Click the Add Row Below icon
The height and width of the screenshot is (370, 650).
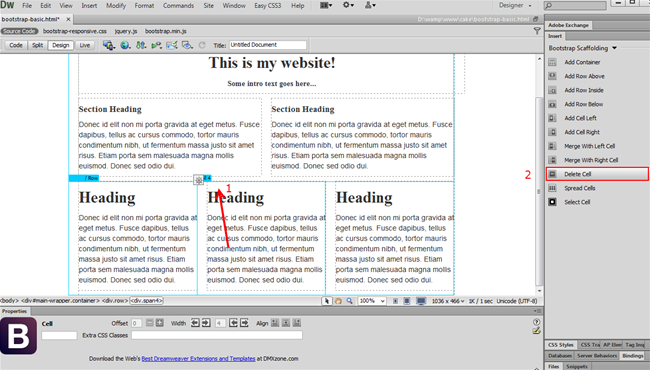click(x=552, y=104)
